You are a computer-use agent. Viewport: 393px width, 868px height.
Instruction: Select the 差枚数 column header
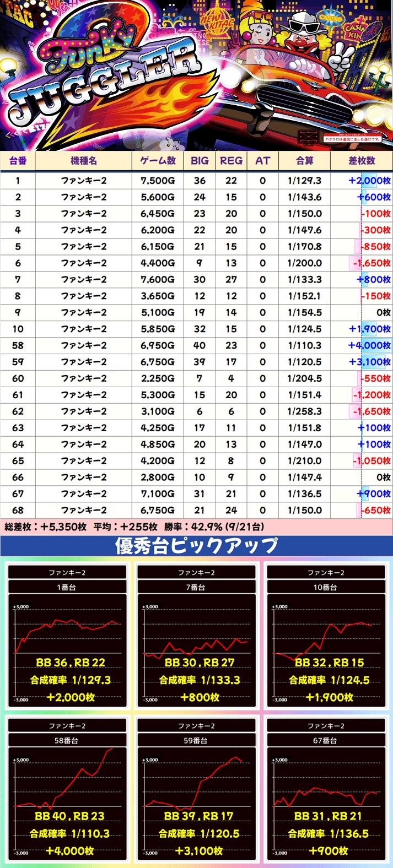coord(361,160)
